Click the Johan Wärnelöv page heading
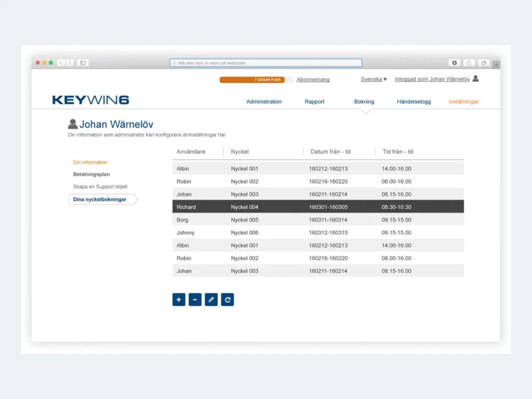The image size is (532, 399). pos(116,124)
